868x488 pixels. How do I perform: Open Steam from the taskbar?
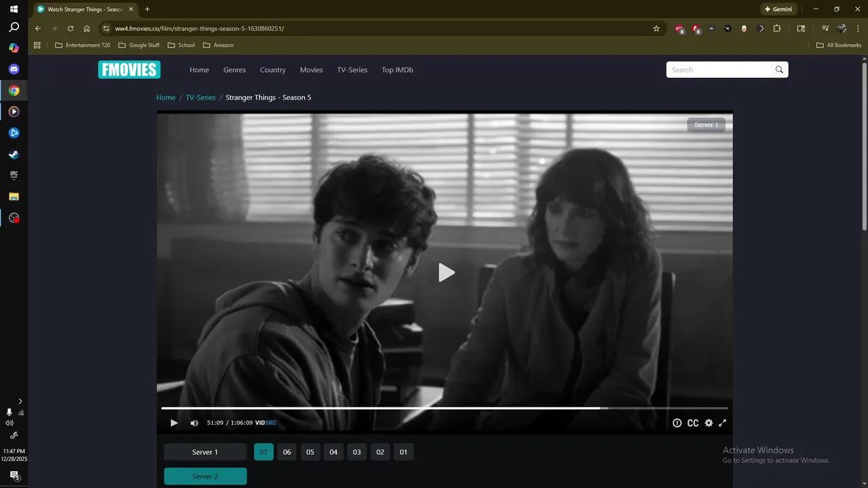click(x=14, y=154)
